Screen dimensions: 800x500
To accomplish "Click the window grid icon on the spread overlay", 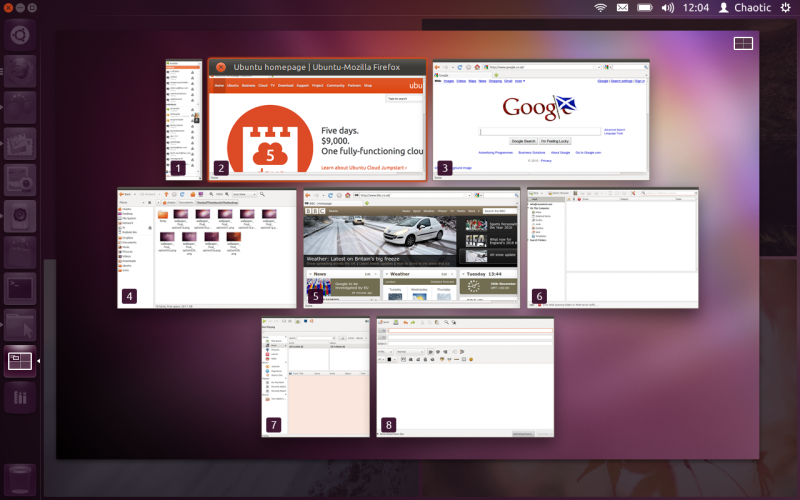I will pyautogui.click(x=743, y=44).
